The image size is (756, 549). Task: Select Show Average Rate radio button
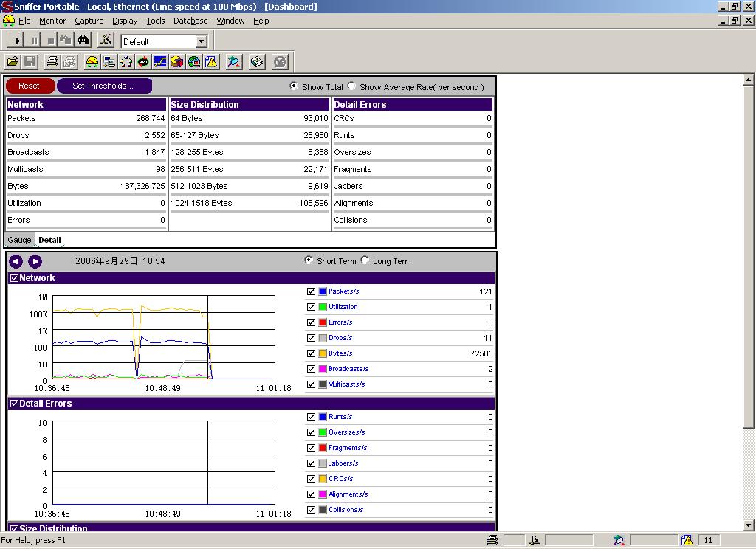[351, 86]
